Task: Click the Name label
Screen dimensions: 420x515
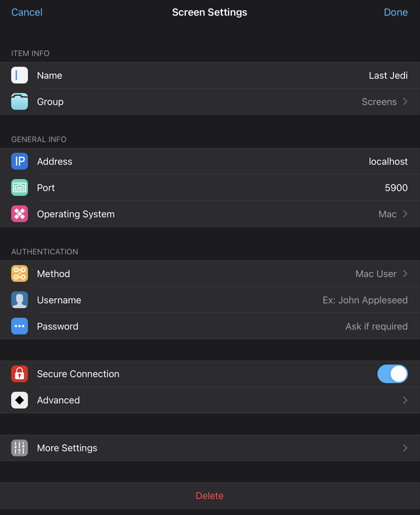Action: pyautogui.click(x=50, y=76)
